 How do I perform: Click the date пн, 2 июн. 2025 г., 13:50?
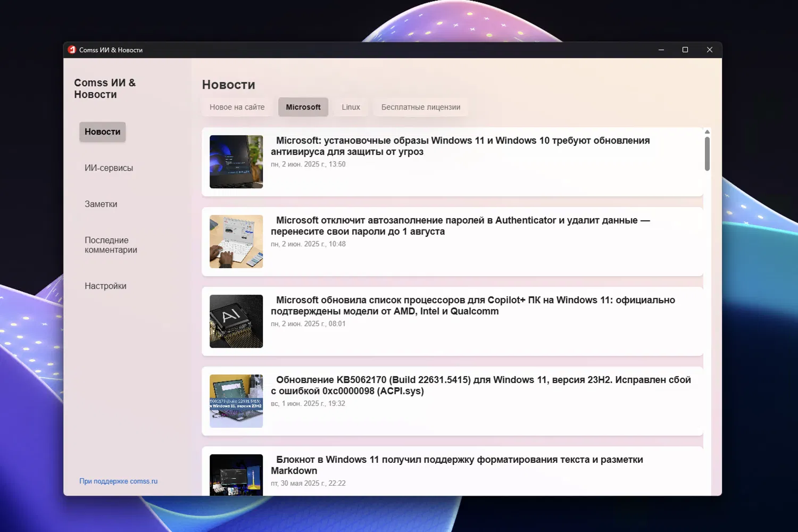coord(308,164)
